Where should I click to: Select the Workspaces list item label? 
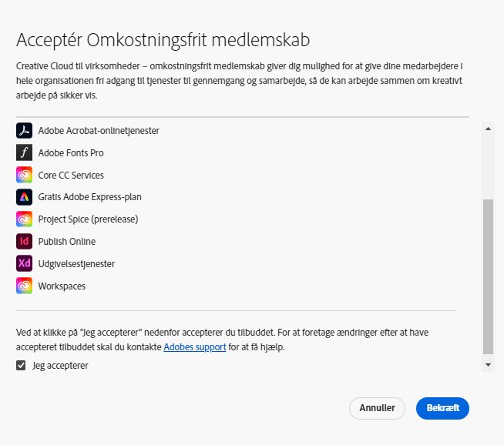[x=62, y=286]
